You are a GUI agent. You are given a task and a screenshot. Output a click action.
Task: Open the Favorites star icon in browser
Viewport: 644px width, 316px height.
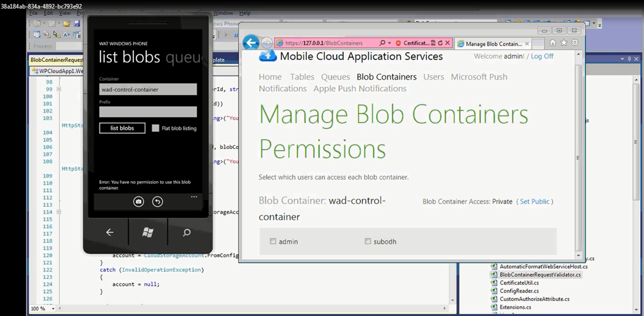pos(564,43)
